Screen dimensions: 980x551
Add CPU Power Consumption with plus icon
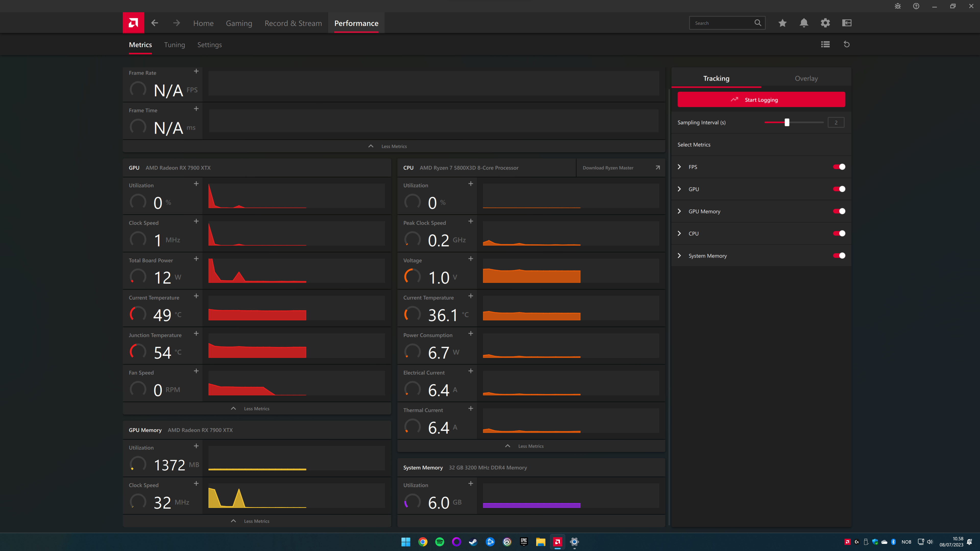(x=471, y=333)
